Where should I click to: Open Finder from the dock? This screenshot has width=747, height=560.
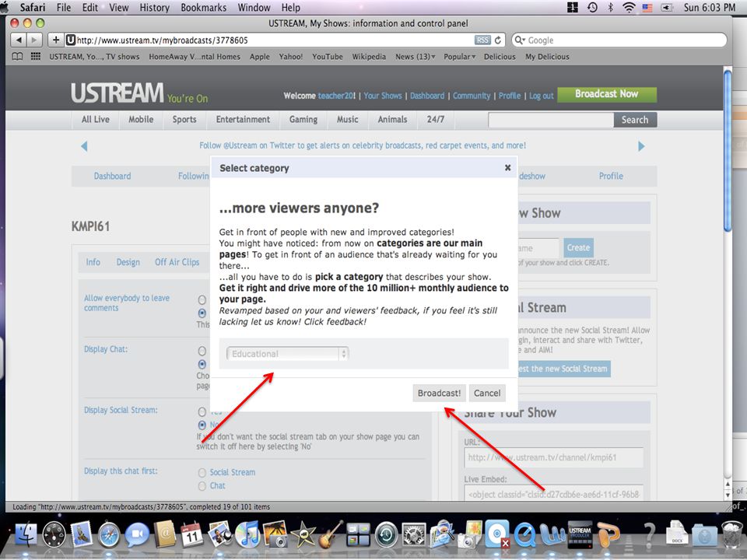click(x=25, y=534)
